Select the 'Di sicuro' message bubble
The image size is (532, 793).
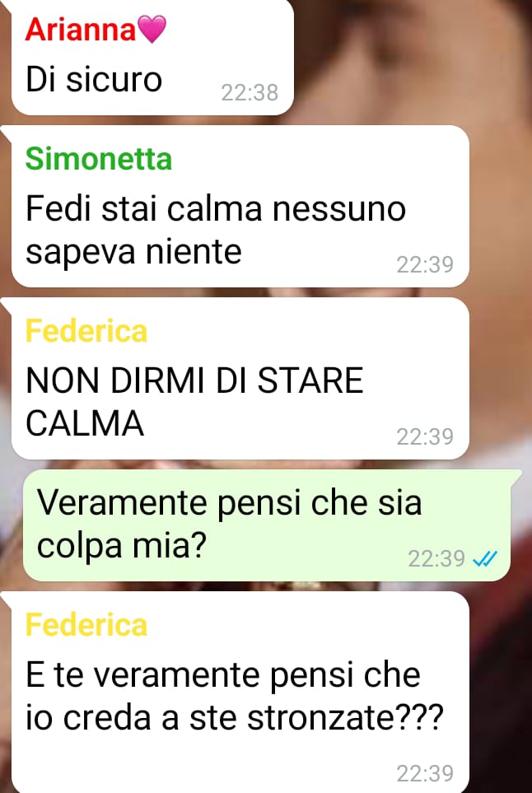pos(152,57)
